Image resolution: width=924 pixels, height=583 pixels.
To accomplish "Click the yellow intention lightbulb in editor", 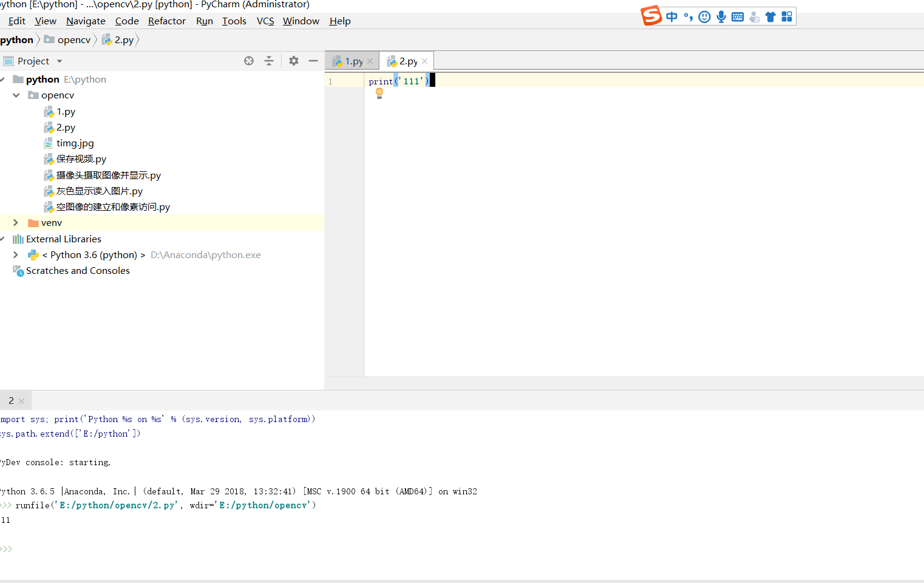I will (x=379, y=93).
